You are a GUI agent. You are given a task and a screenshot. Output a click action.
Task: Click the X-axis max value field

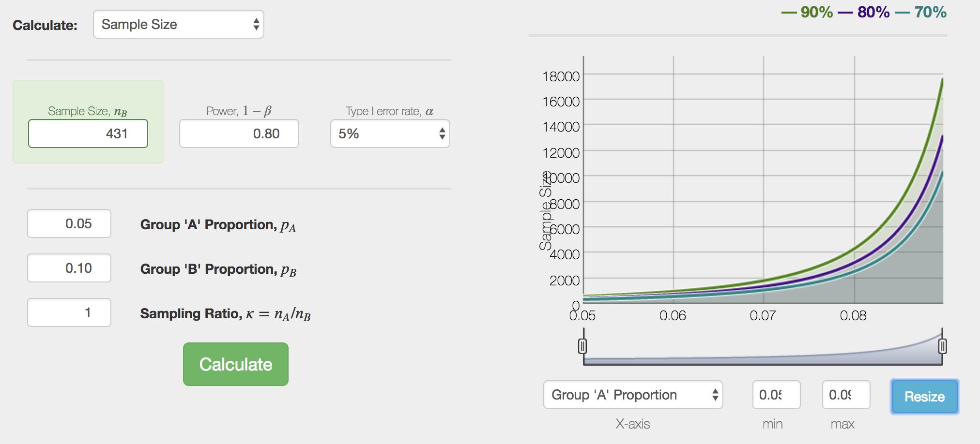click(x=846, y=395)
